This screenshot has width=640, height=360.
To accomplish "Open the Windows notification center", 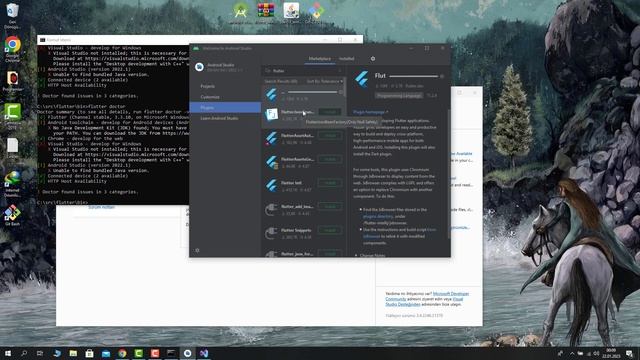I will tap(629, 353).
